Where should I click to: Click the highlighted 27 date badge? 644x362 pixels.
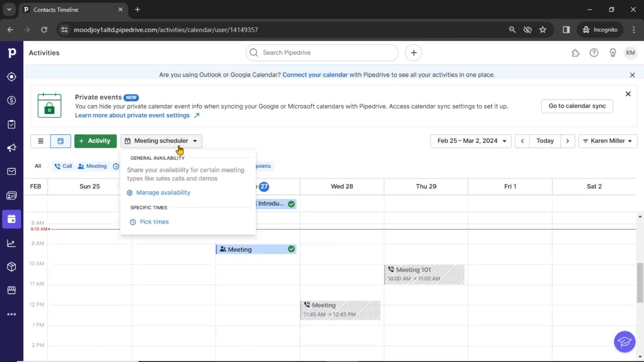coord(264,187)
